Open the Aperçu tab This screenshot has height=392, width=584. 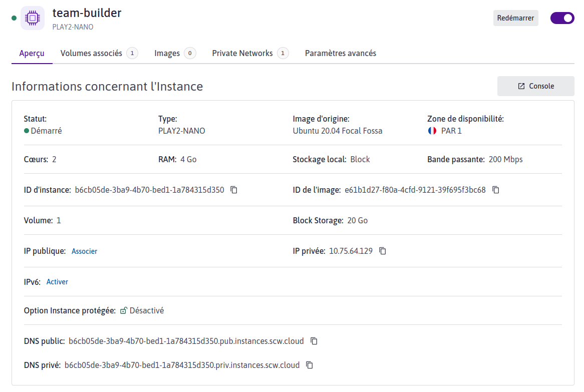click(x=32, y=53)
